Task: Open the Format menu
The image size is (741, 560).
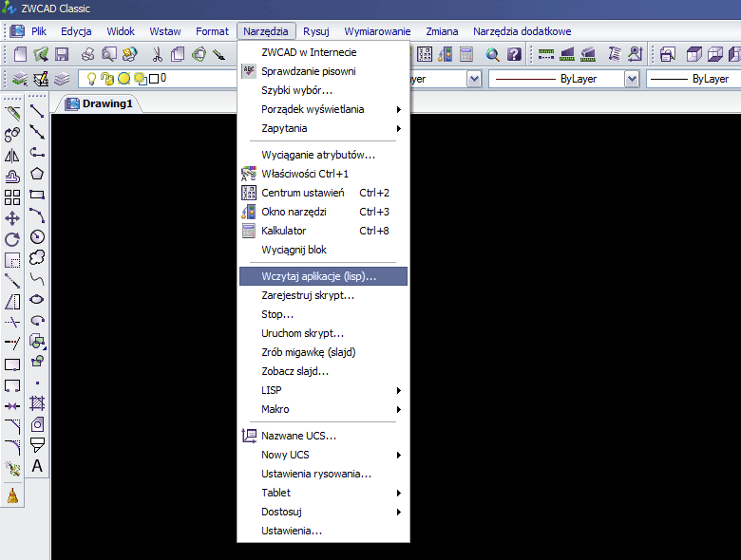Action: (x=212, y=31)
